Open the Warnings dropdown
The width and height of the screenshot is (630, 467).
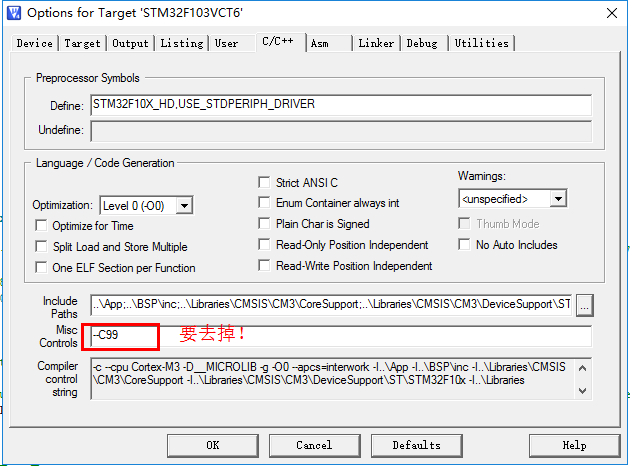(x=558, y=199)
